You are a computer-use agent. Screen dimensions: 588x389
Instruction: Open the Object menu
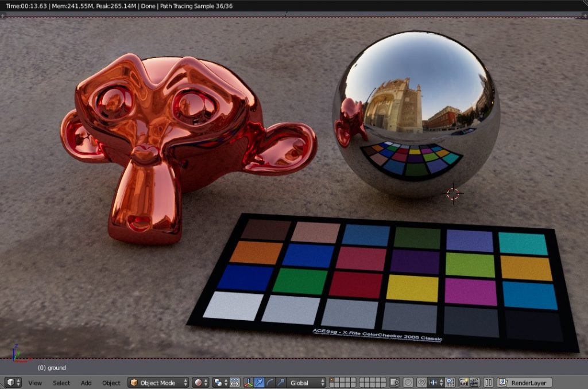(x=111, y=383)
